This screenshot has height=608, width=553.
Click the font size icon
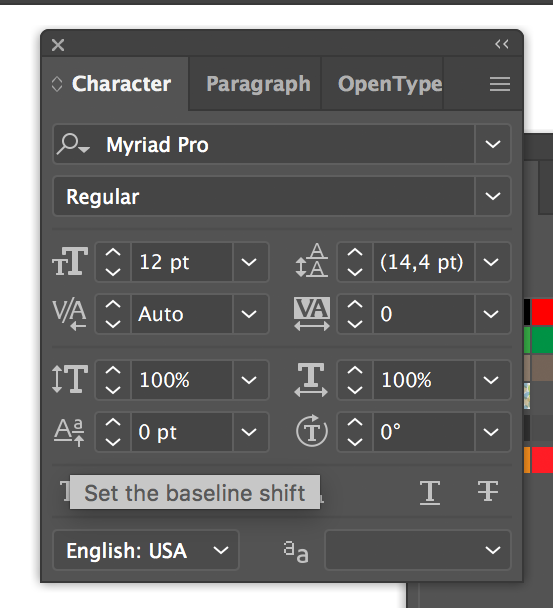click(70, 262)
